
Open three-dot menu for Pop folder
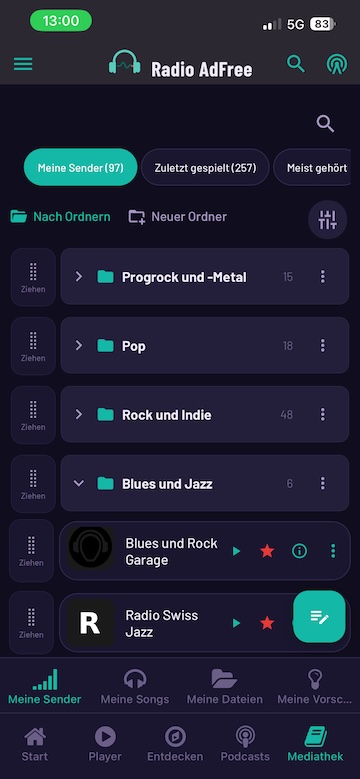(x=323, y=345)
